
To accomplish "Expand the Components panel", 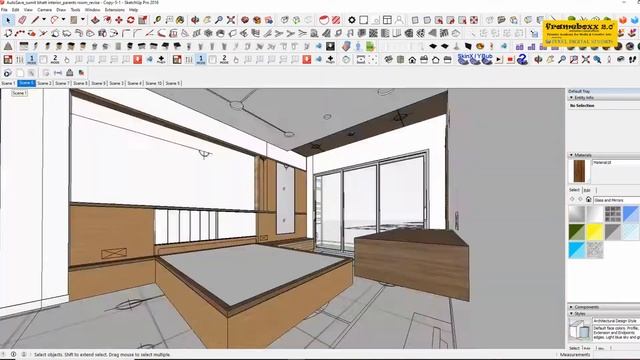I will point(571,307).
